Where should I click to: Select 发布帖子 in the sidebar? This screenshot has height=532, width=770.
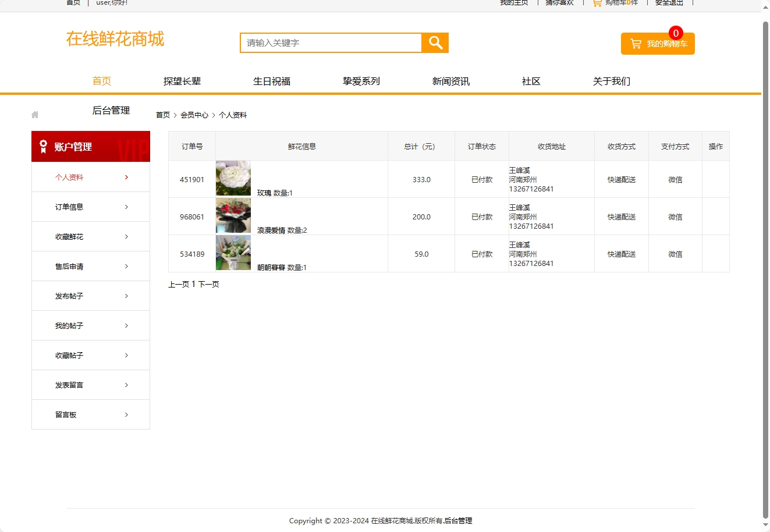(x=69, y=296)
